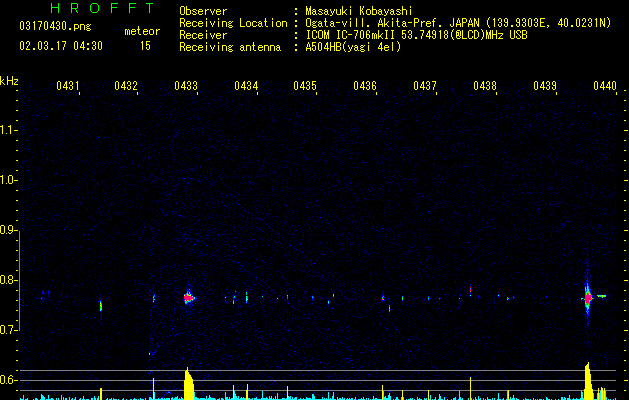Screen dimensions: 629x400
Task: Click the 0438 time axis marker
Action: [x=485, y=85]
